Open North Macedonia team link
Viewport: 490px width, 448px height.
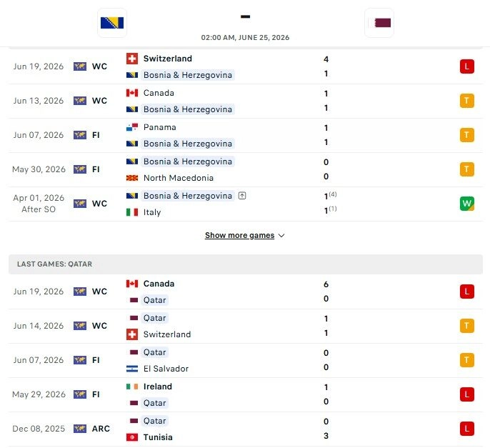pos(179,178)
